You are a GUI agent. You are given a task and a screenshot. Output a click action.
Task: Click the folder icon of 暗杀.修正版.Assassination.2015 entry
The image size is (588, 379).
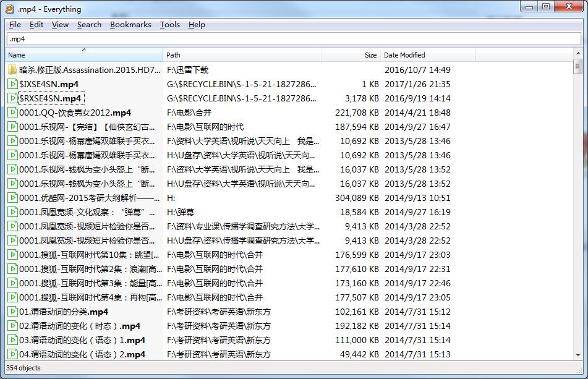tap(14, 70)
